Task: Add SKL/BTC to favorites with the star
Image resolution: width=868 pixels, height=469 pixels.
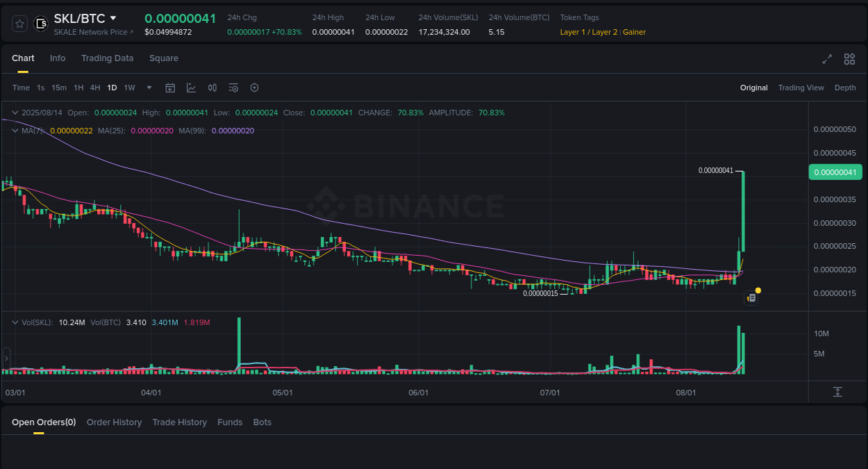Action: click(19, 23)
